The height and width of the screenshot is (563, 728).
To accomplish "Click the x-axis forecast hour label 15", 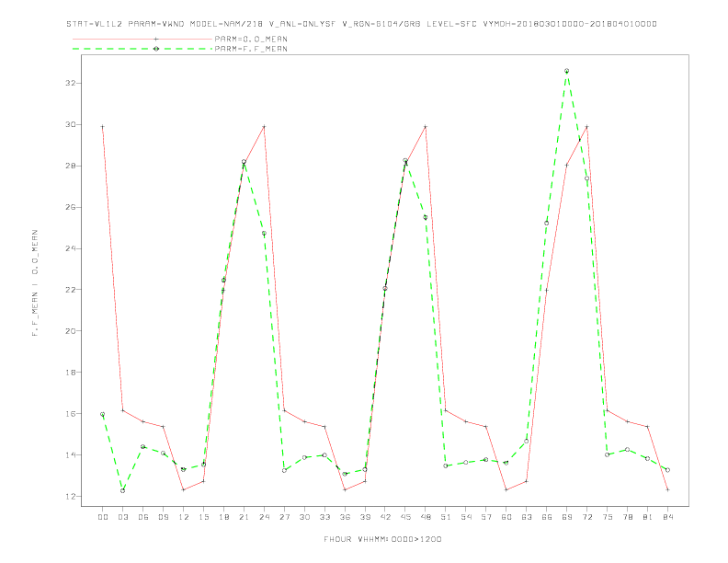I will point(203,517).
